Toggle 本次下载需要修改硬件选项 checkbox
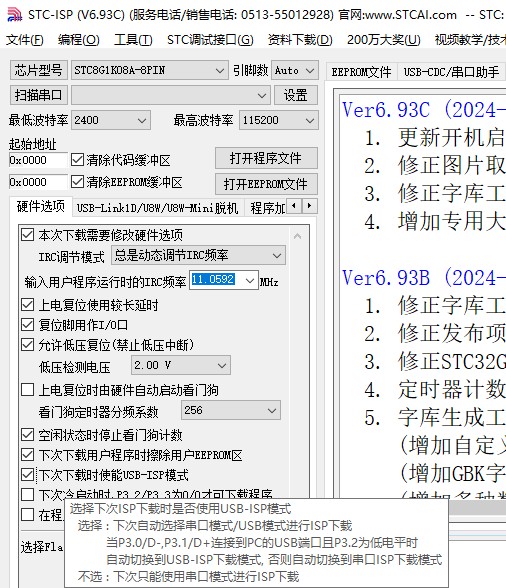 pos(27,235)
